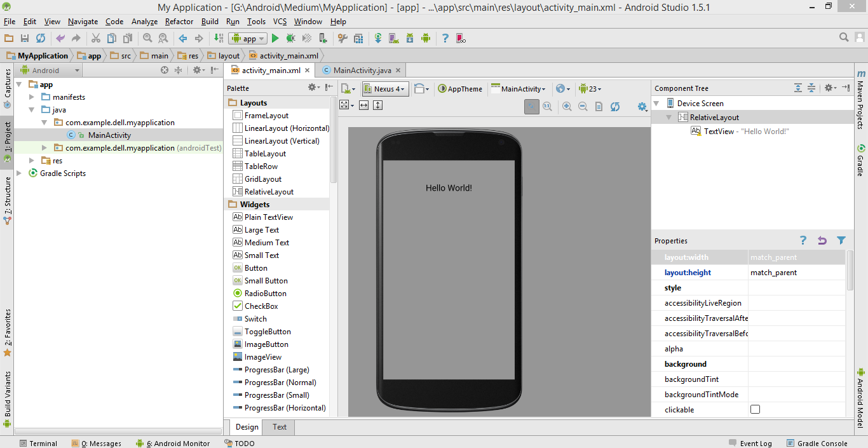The width and height of the screenshot is (868, 448).
Task: Switch to the Text editor tab
Action: click(280, 427)
